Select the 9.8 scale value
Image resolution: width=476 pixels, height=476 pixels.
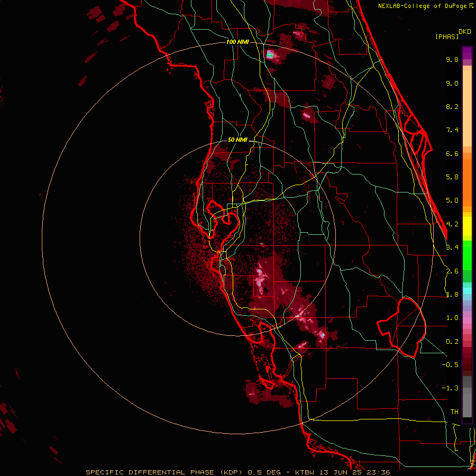click(452, 59)
